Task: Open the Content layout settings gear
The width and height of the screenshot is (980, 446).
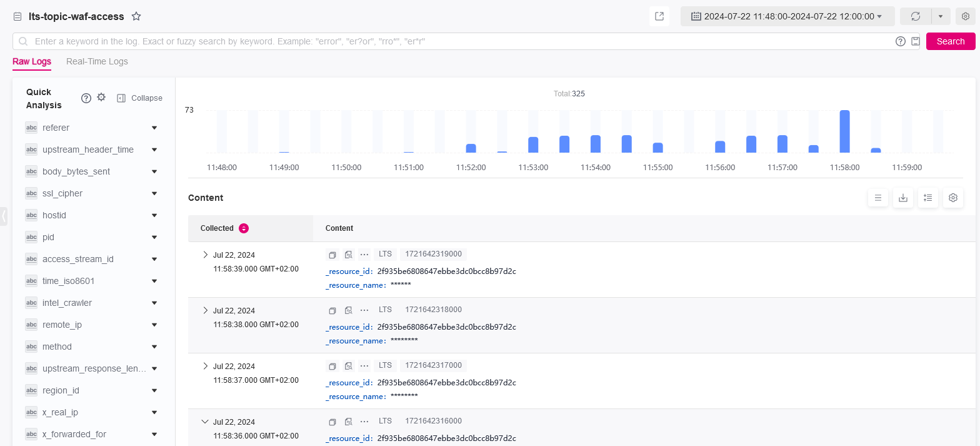Action: [952, 198]
